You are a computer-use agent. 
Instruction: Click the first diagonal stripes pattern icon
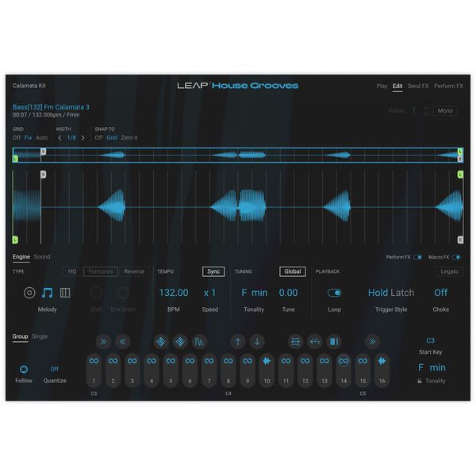tap(161, 342)
